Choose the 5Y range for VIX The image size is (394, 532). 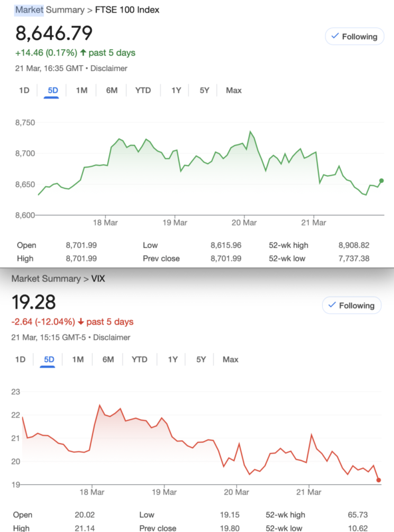click(x=201, y=359)
